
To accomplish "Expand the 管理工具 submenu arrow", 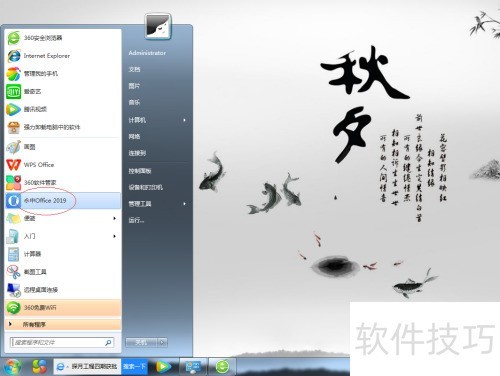I will pos(184,204).
